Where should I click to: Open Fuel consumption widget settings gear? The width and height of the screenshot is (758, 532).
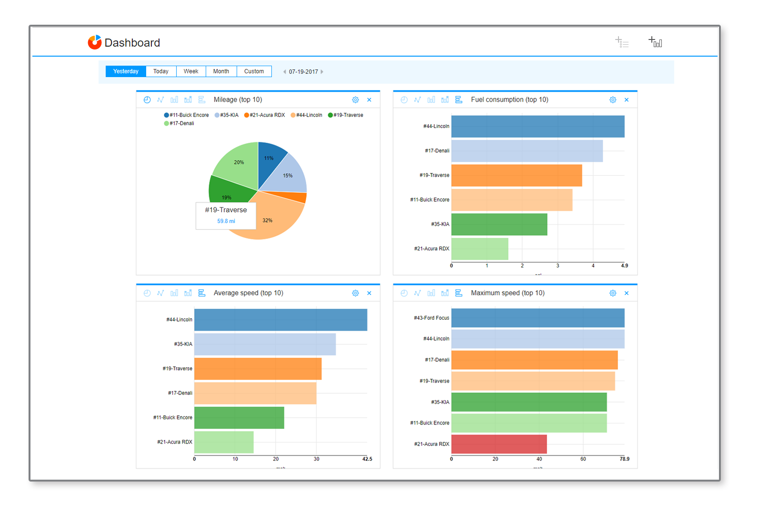click(613, 100)
